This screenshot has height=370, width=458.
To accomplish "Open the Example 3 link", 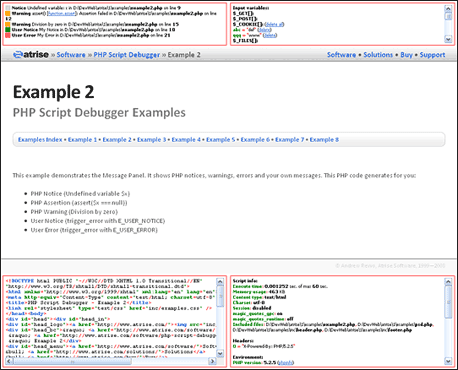I will click(x=152, y=140).
